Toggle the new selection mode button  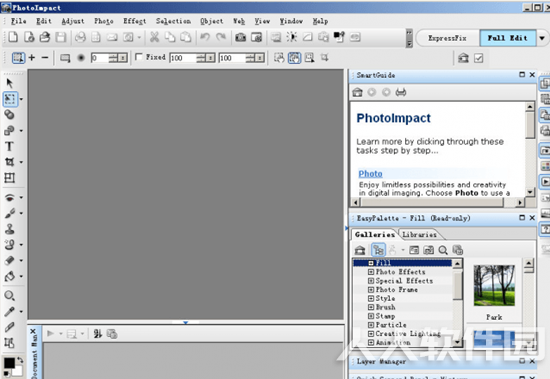[x=18, y=58]
